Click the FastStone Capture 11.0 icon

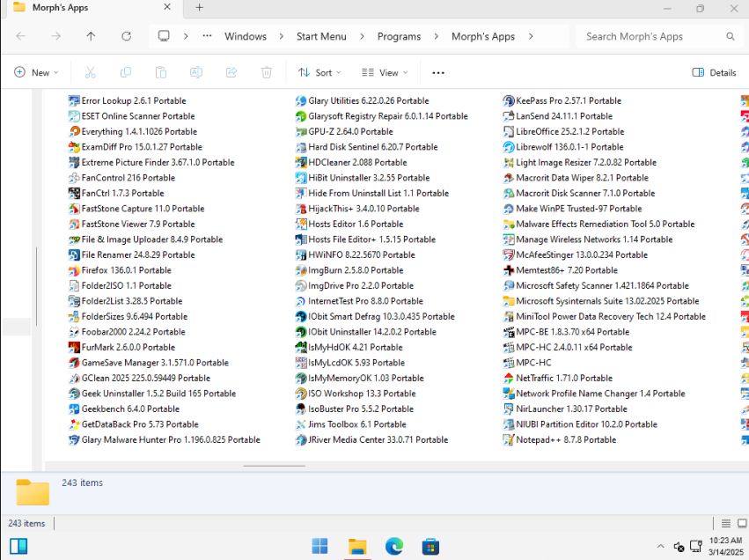74,209
